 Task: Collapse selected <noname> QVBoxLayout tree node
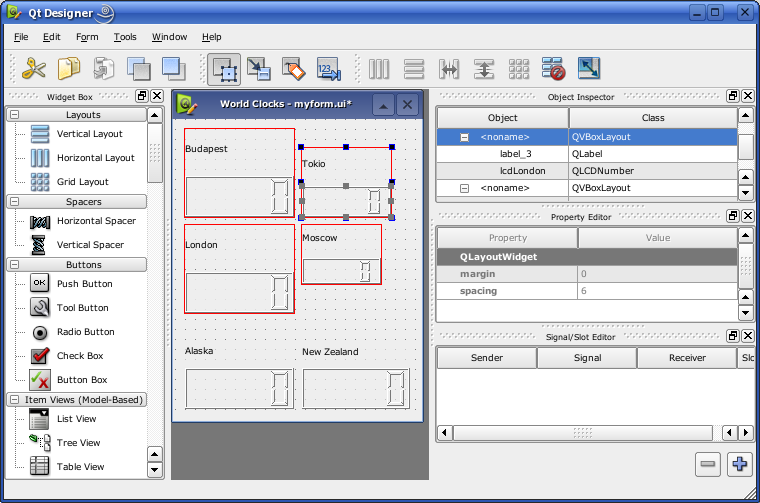tap(464, 138)
